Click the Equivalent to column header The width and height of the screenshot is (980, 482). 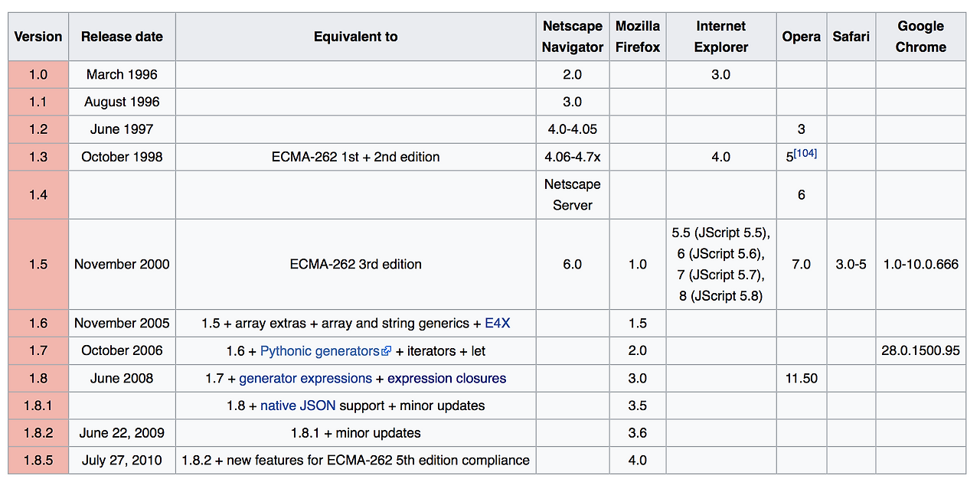click(x=355, y=37)
